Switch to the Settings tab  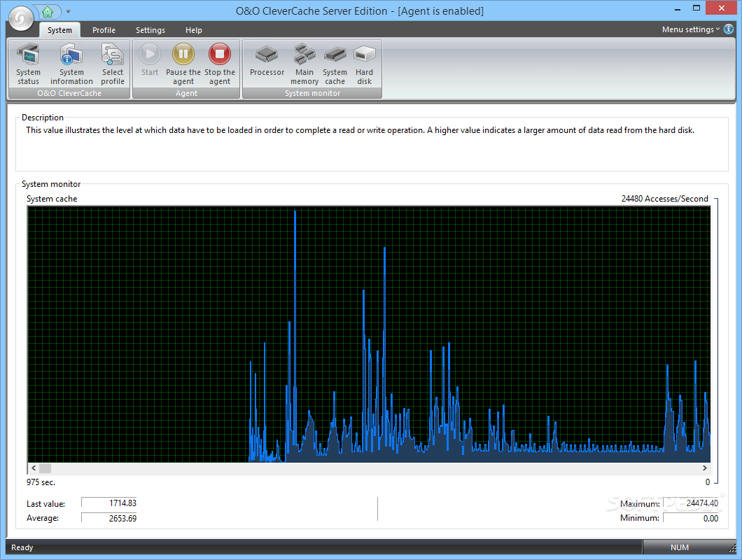(x=150, y=30)
